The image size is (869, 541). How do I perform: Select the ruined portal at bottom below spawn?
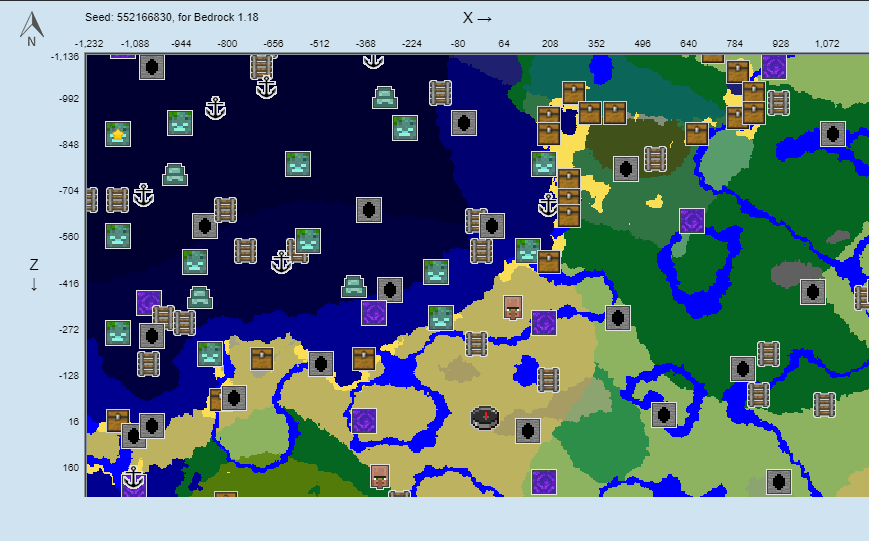544,482
